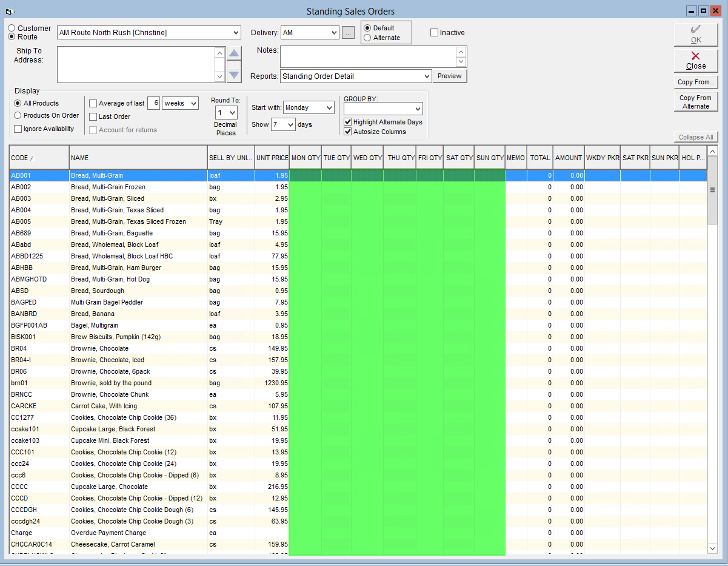Click the grid vertical scrollbar thumb
This screenshot has height=566, width=728.
coord(713,189)
